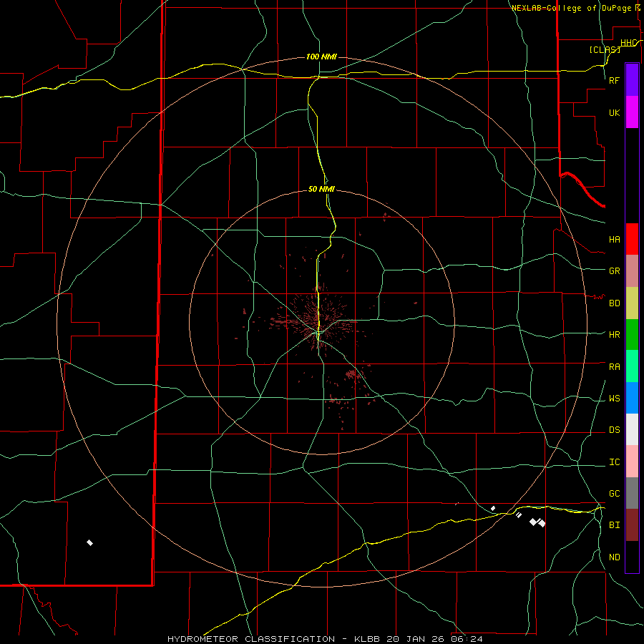Image resolution: width=644 pixels, height=644 pixels.
Task: Click the "GC" legend label
Action: click(614, 494)
